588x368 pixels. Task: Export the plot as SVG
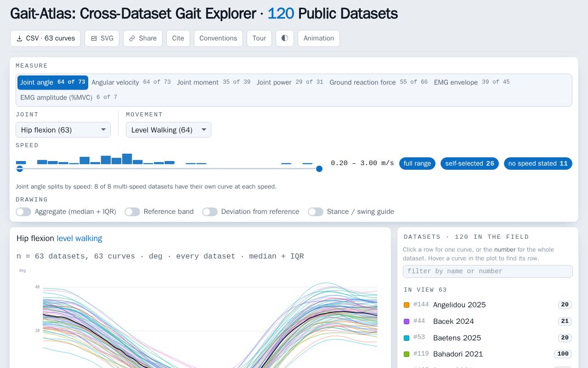point(102,38)
